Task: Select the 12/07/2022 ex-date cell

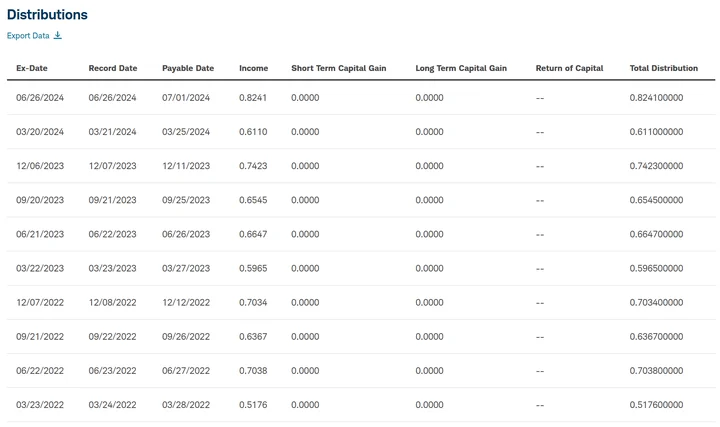Action: pos(40,303)
